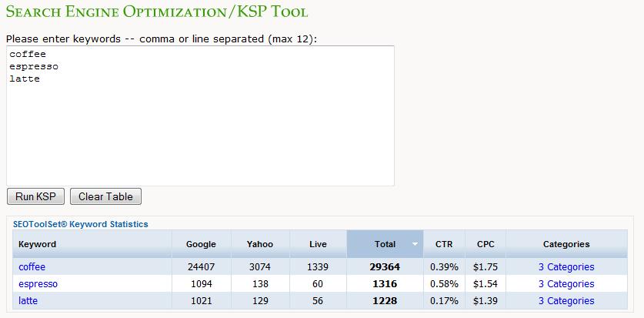Sort table by Keyword column header

(x=38, y=244)
